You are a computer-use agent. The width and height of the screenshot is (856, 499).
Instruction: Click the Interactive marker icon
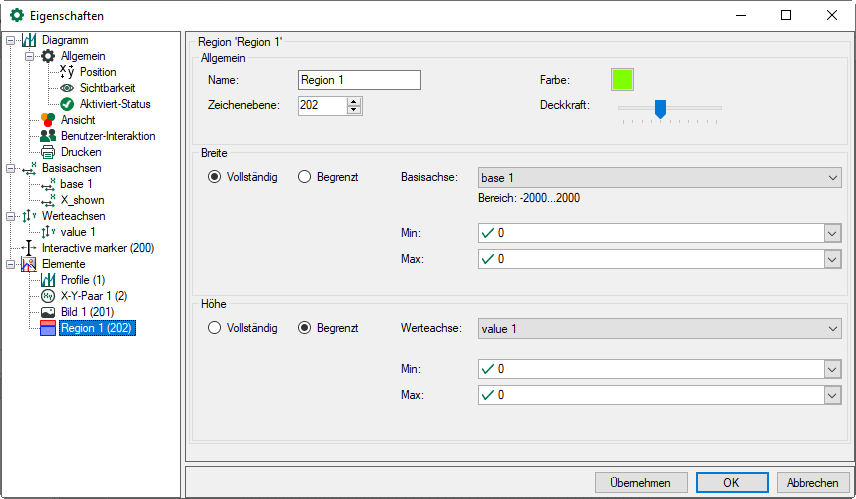pyautogui.click(x=29, y=248)
